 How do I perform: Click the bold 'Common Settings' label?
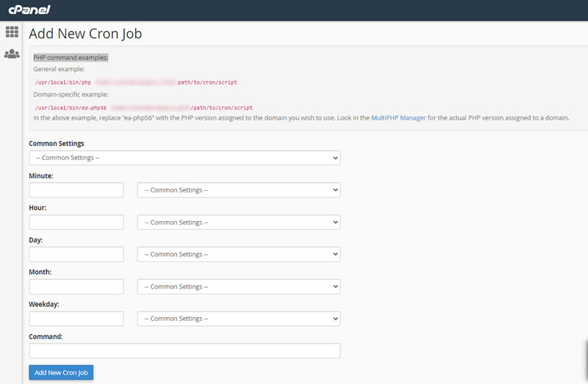57,143
